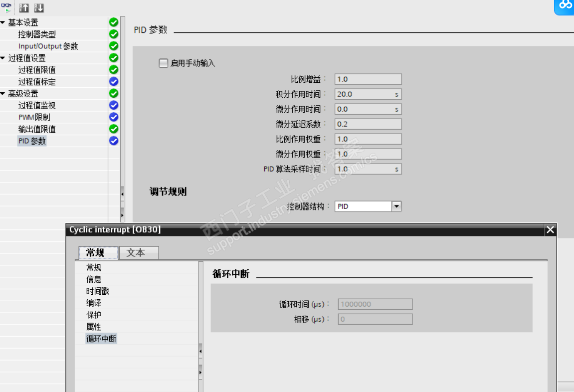The height and width of the screenshot is (392, 574).
Task: Click green status check beside 高级设置
Action: (114, 93)
